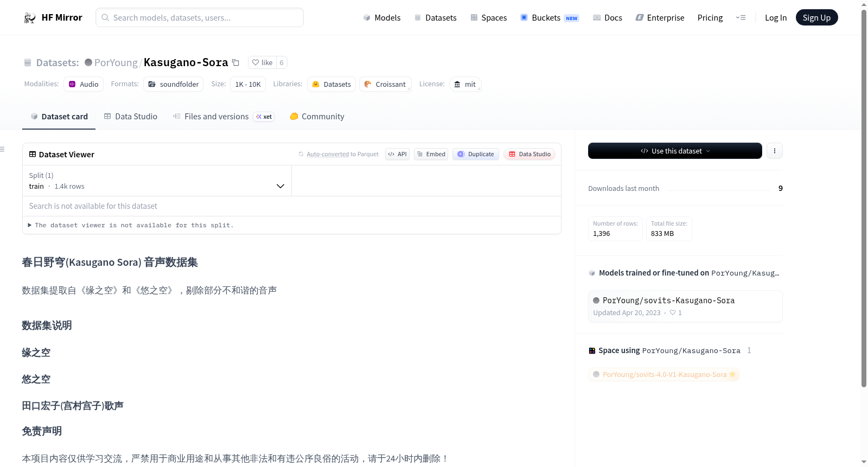Click the Downloads last month label
Image resolution: width=868 pixels, height=467 pixels.
[623, 188]
